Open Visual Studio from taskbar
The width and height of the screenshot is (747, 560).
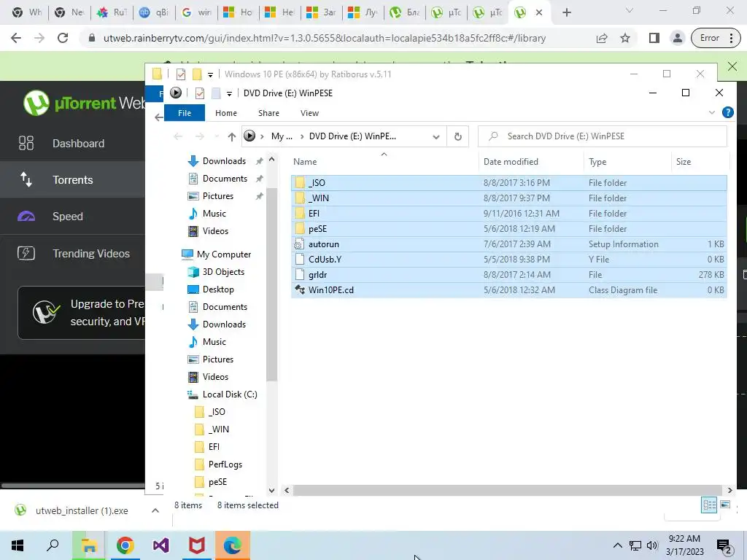click(160, 545)
